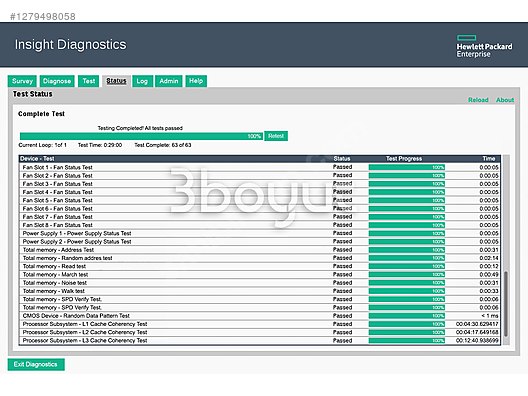
Task: Click the Time column header
Action: 489,159
